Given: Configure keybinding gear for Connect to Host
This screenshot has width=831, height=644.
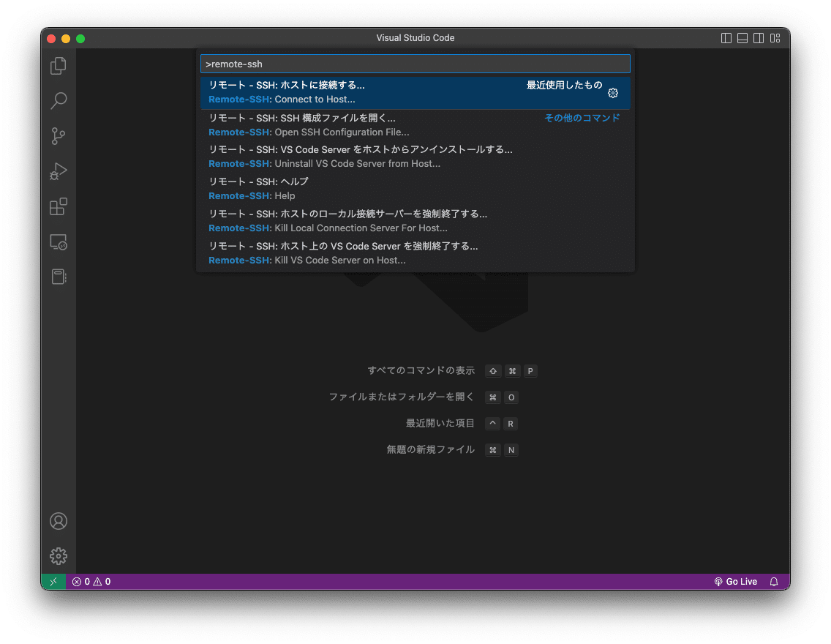Looking at the screenshot, I should (613, 93).
